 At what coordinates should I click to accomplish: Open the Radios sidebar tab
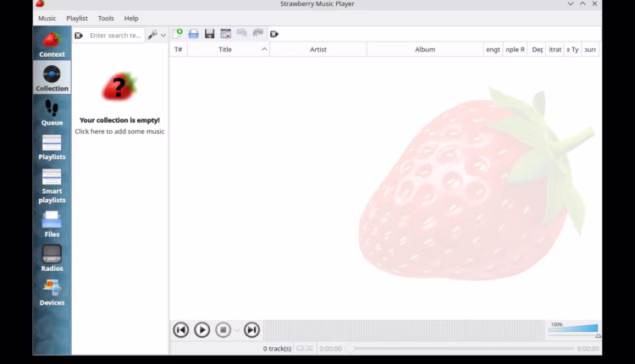[x=52, y=258]
